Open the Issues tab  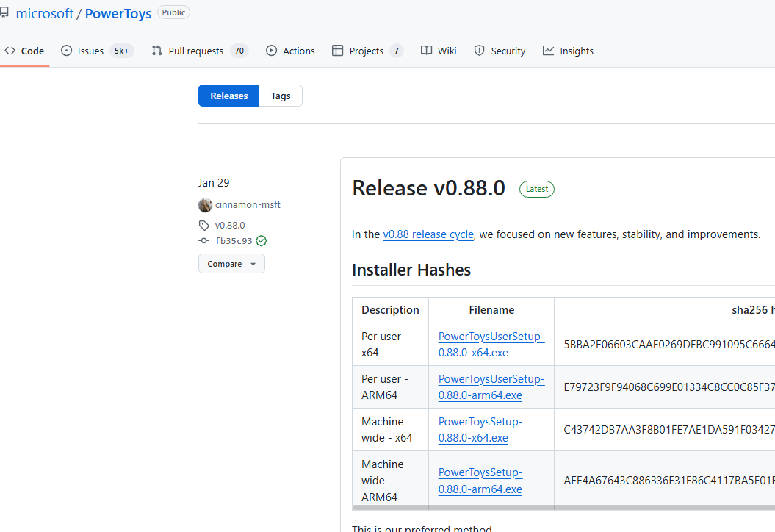(97, 51)
